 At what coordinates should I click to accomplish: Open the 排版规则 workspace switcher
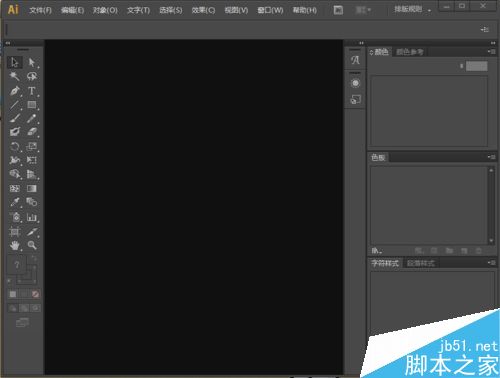click(412, 10)
